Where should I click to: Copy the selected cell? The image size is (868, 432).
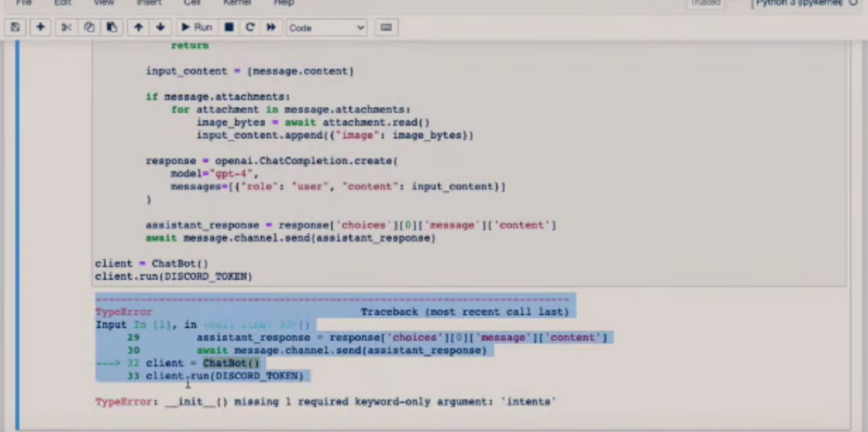89,27
